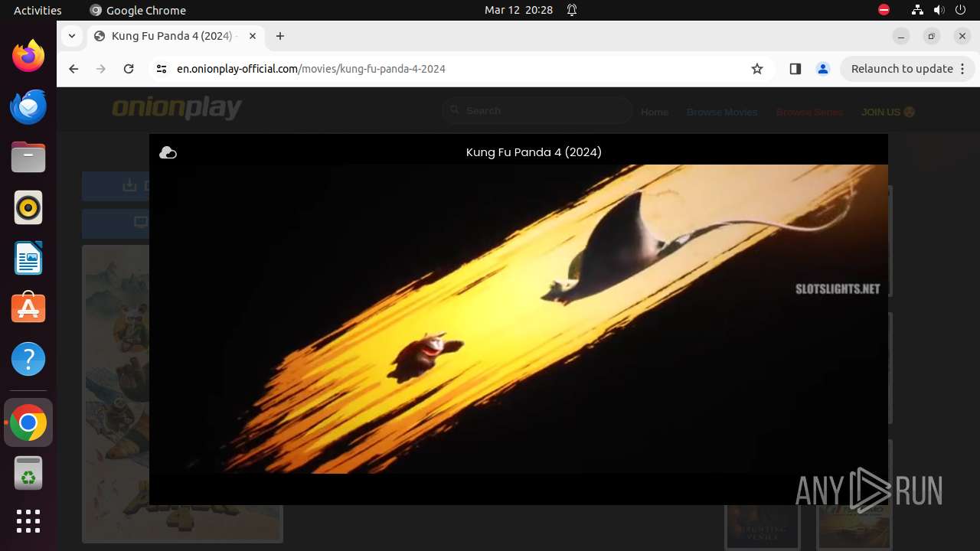
Task: Click Google Chrome icon in the dock
Action: coord(28,422)
